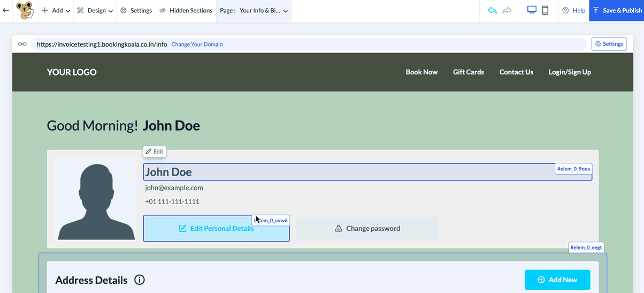The image size is (644, 293).
Task: Open the Add dropdown menu
Action: [x=56, y=11]
